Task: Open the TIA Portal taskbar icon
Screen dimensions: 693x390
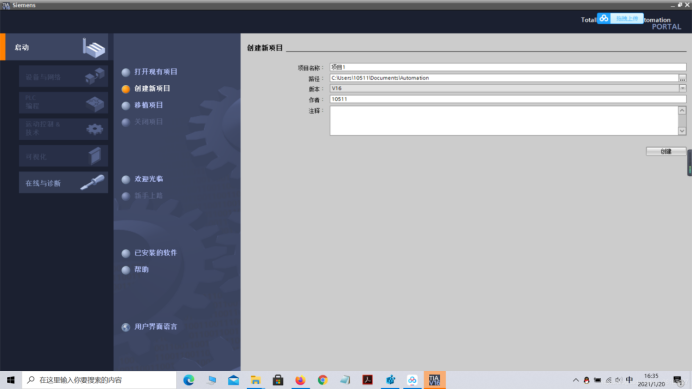Action: coord(434,380)
